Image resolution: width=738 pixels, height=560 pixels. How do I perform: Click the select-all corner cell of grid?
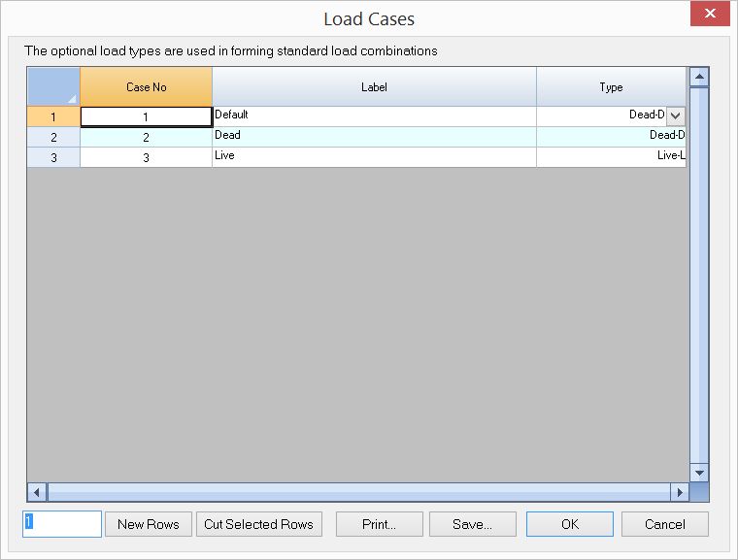pyautogui.click(x=53, y=87)
